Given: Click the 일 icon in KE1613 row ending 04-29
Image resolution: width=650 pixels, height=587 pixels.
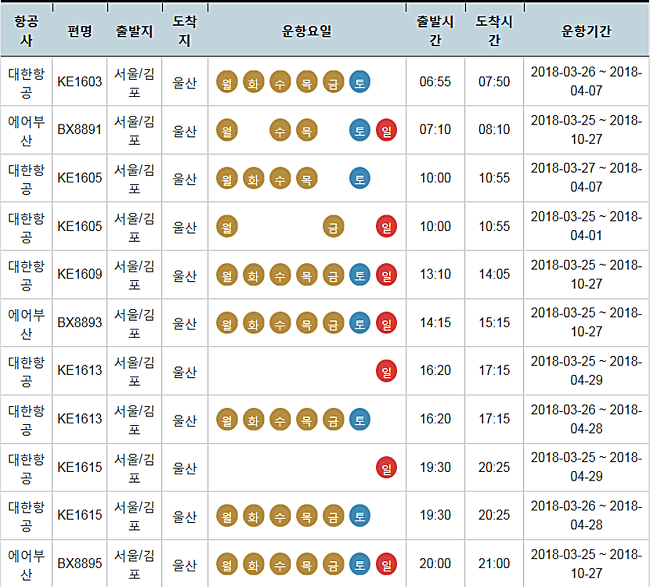Looking at the screenshot, I should pos(386,371).
